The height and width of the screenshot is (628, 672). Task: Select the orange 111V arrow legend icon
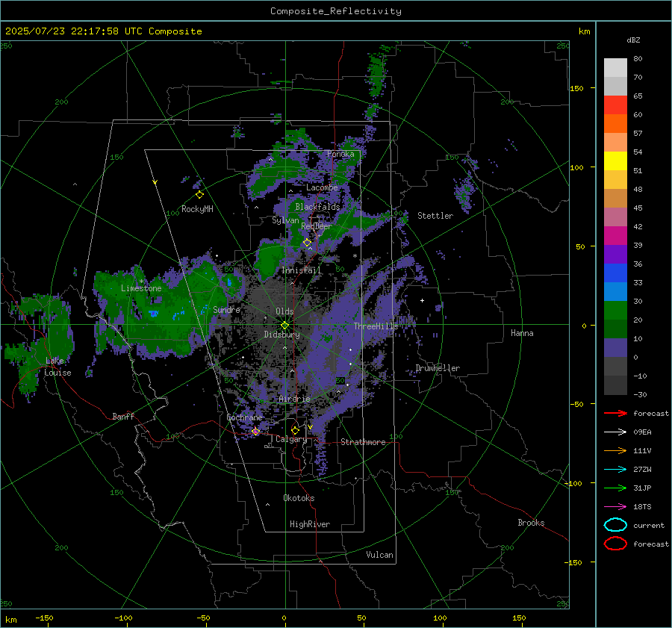[x=615, y=450]
